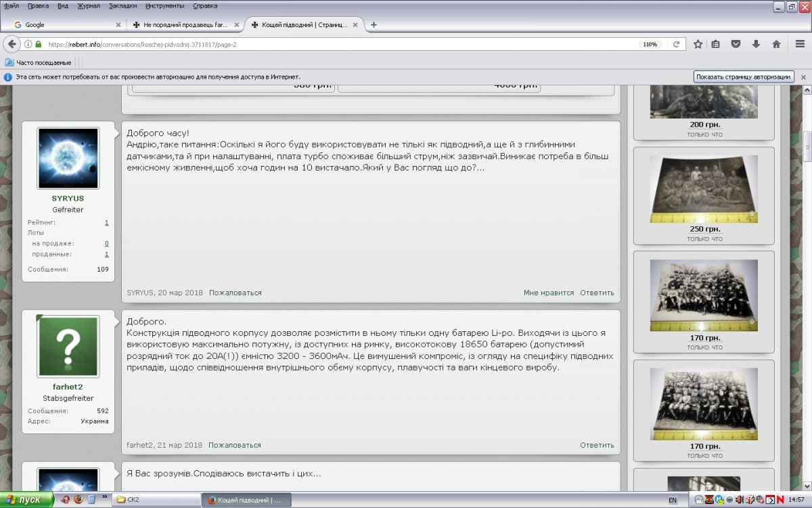
Task: Click the red N tray icon
Action: coord(781,500)
